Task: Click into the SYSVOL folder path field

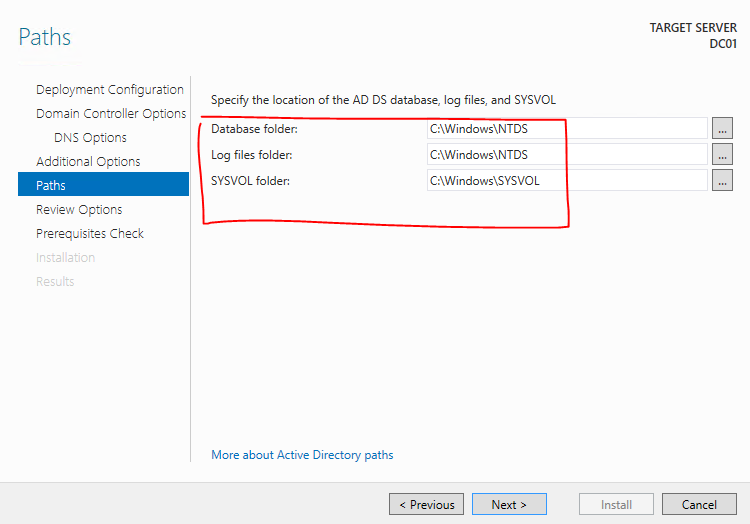Action: [567, 180]
